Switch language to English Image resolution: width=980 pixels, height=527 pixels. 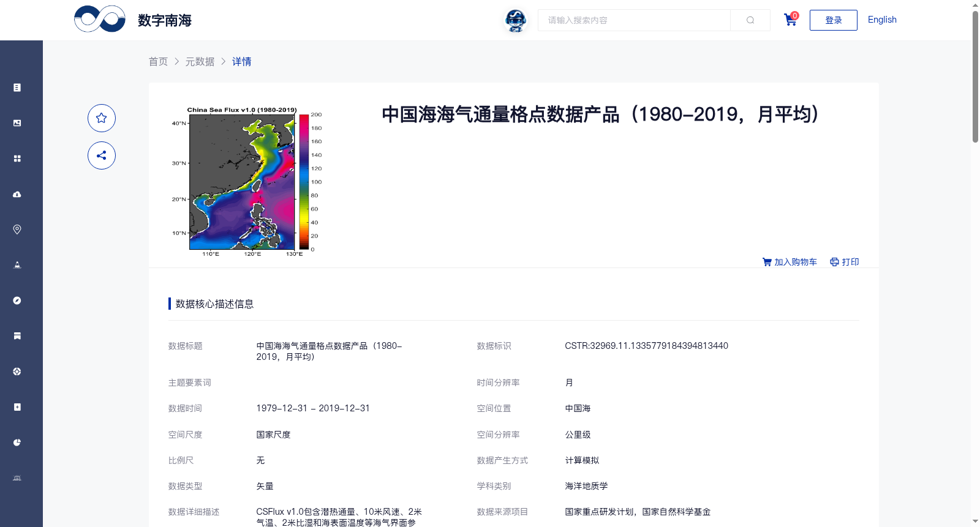882,20
